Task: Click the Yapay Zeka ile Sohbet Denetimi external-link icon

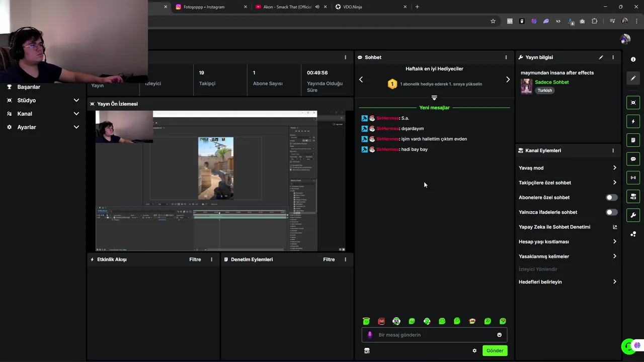Action: click(614, 227)
